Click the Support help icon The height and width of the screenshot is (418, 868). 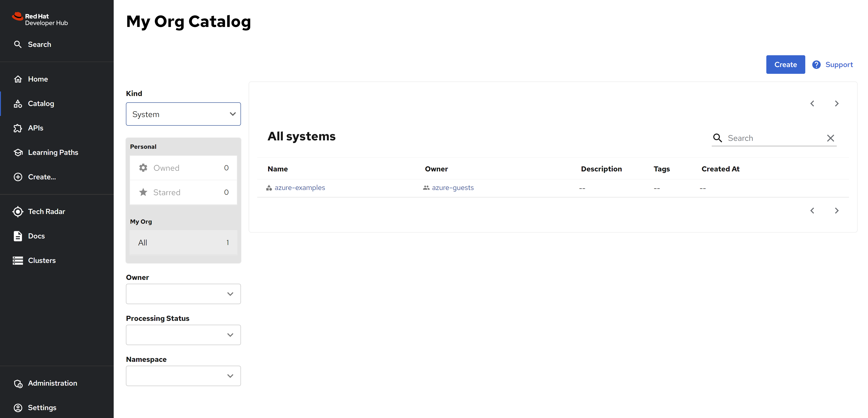816,65
